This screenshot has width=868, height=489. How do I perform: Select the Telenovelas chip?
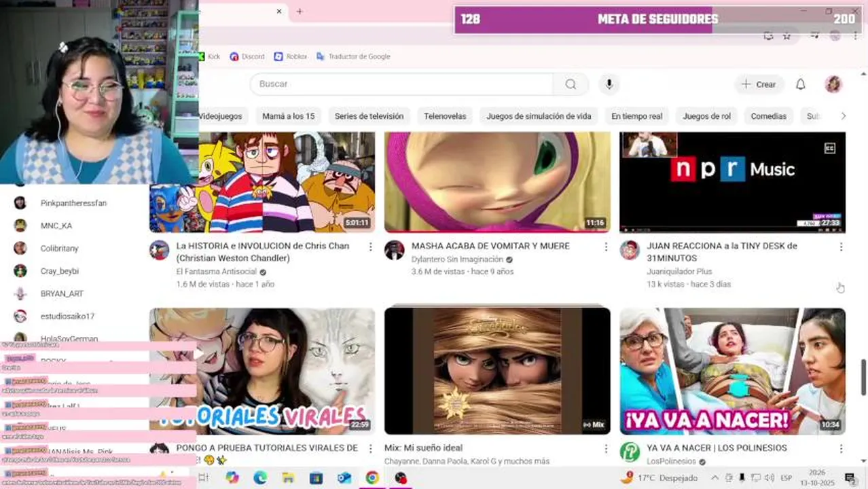(x=445, y=116)
